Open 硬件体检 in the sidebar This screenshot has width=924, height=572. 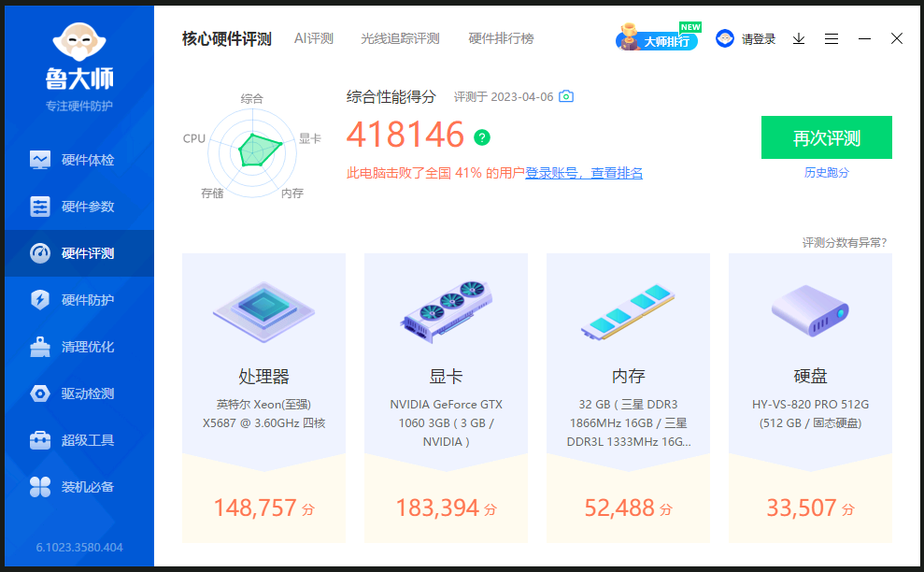click(x=79, y=160)
